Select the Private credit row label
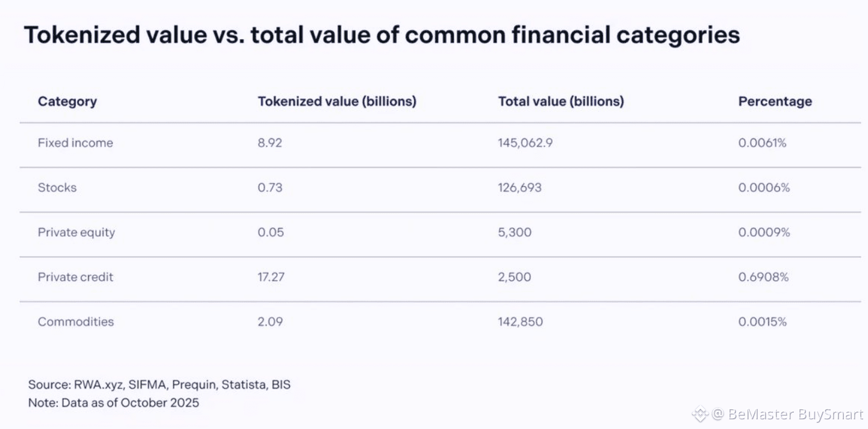This screenshot has width=868, height=429. coord(75,277)
